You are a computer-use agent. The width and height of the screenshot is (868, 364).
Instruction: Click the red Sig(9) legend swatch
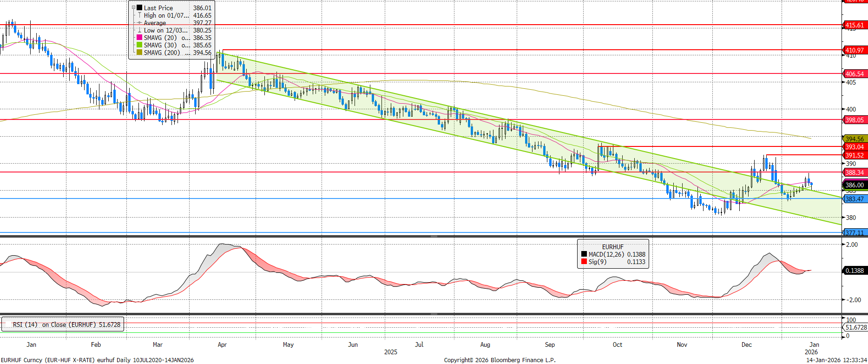[x=584, y=262]
